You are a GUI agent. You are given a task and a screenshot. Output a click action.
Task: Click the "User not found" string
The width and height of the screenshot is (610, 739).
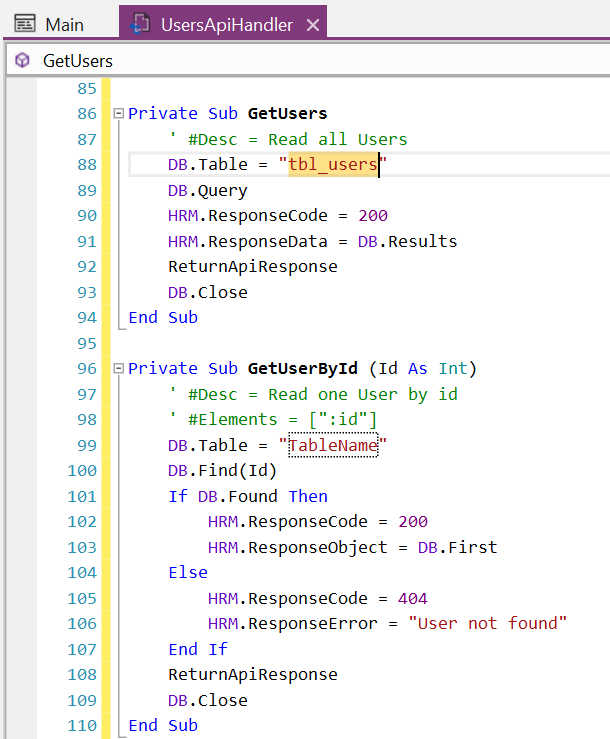(x=487, y=624)
